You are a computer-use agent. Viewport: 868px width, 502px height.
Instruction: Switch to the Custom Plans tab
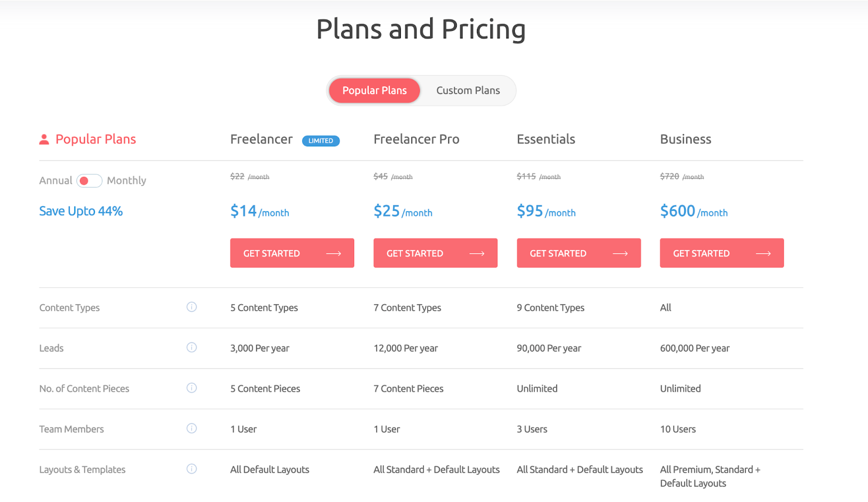click(x=468, y=91)
